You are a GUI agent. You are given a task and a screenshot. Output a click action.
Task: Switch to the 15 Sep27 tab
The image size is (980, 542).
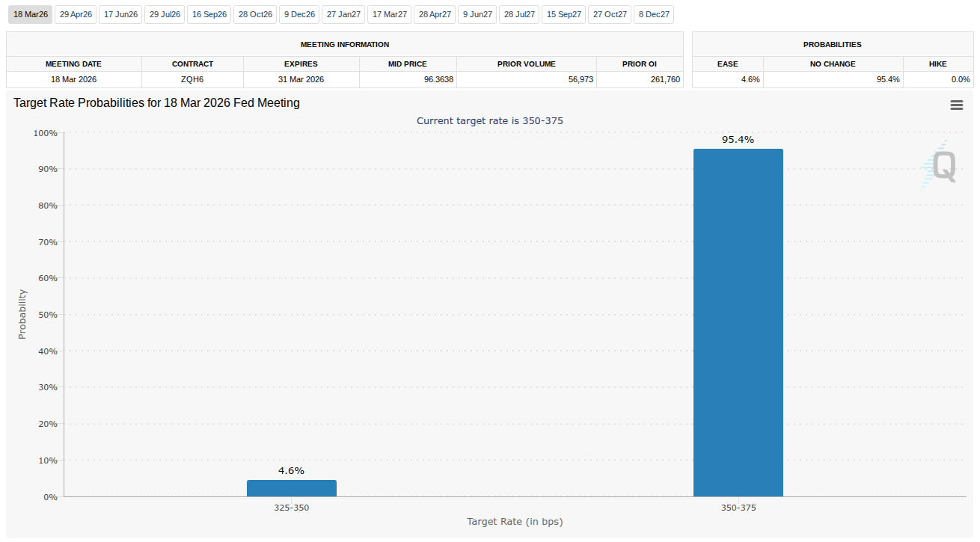point(564,14)
